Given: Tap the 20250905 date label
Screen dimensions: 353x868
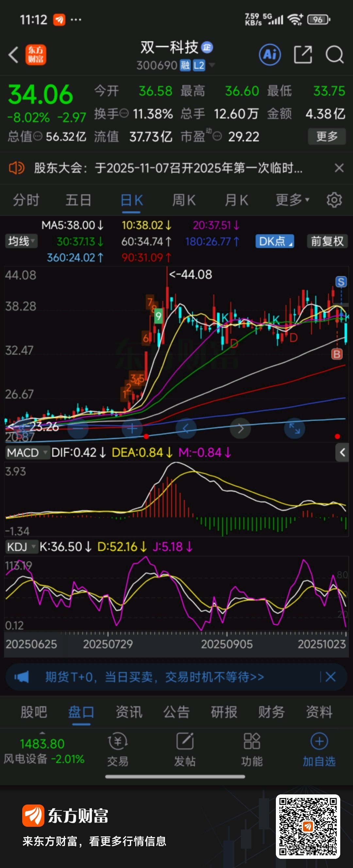Looking at the screenshot, I should coord(227,644).
